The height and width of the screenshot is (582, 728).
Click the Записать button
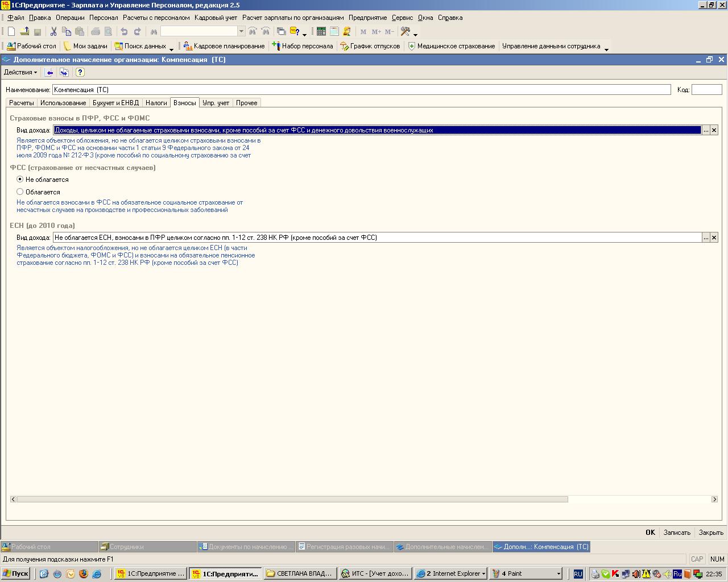(x=677, y=533)
